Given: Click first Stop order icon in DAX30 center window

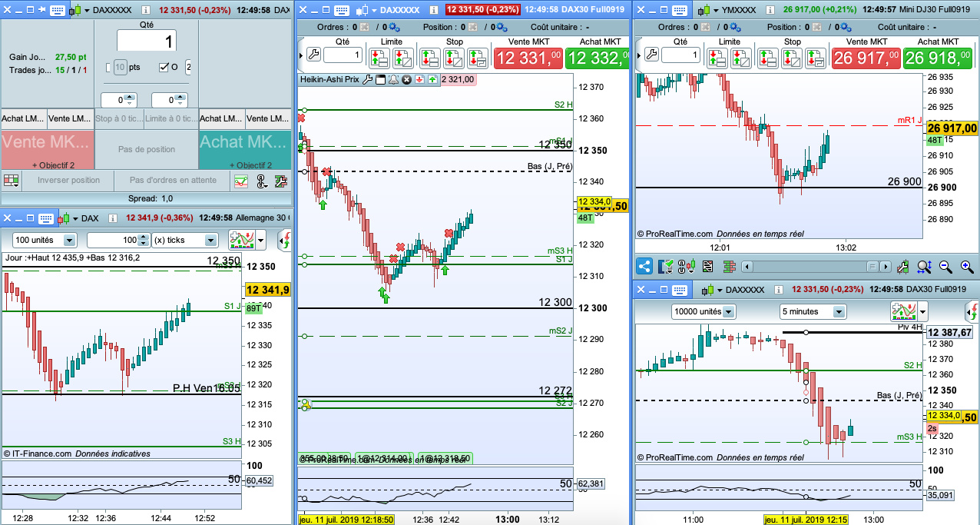Looking at the screenshot, I should click(x=432, y=58).
